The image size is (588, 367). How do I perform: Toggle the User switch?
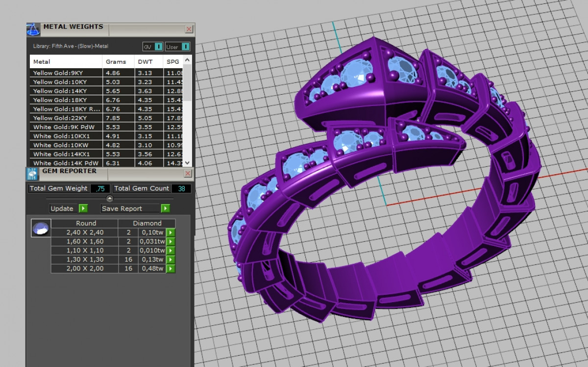(x=185, y=47)
